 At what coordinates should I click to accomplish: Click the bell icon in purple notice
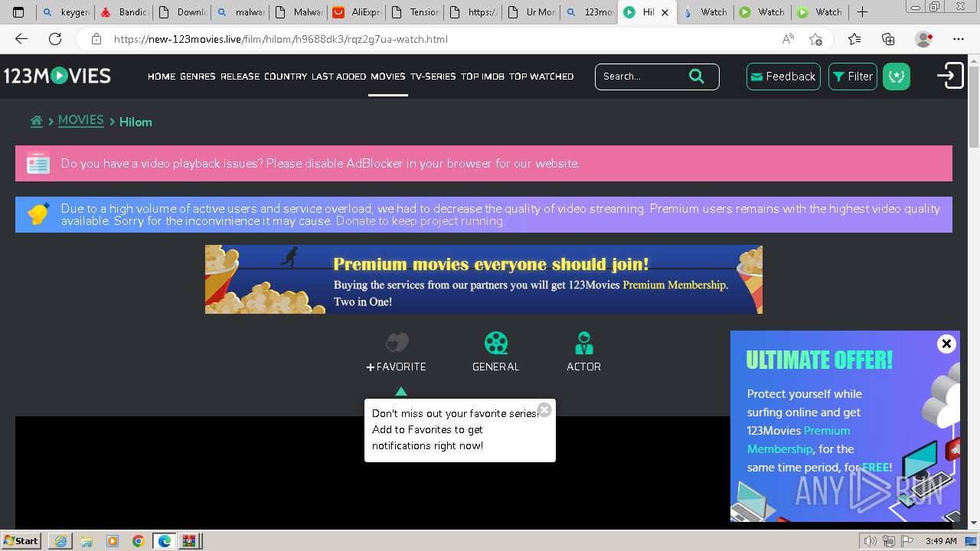(x=38, y=214)
